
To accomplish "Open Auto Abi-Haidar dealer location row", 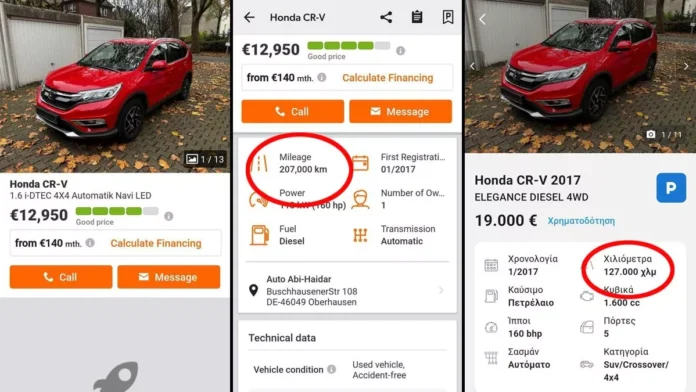I will click(347, 290).
